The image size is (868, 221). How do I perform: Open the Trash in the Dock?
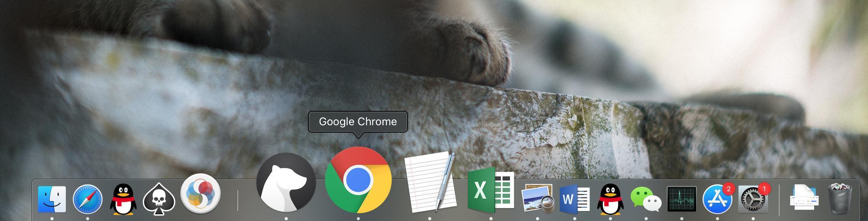coord(840,199)
